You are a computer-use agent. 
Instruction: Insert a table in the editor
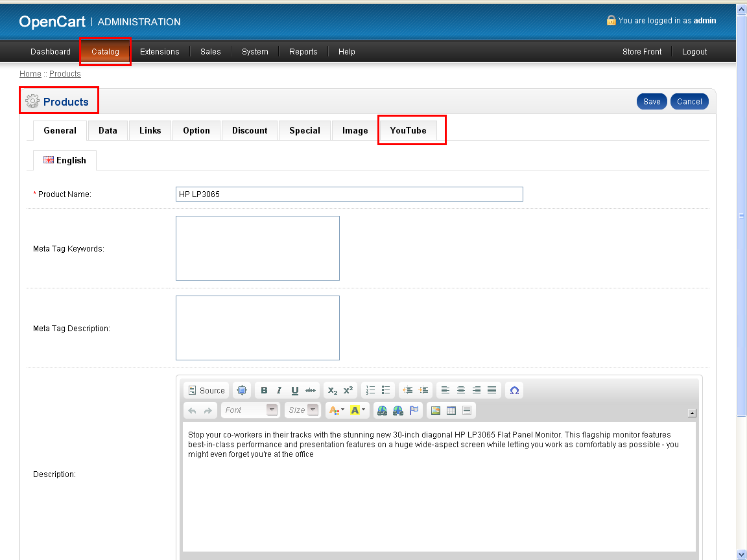tap(451, 410)
